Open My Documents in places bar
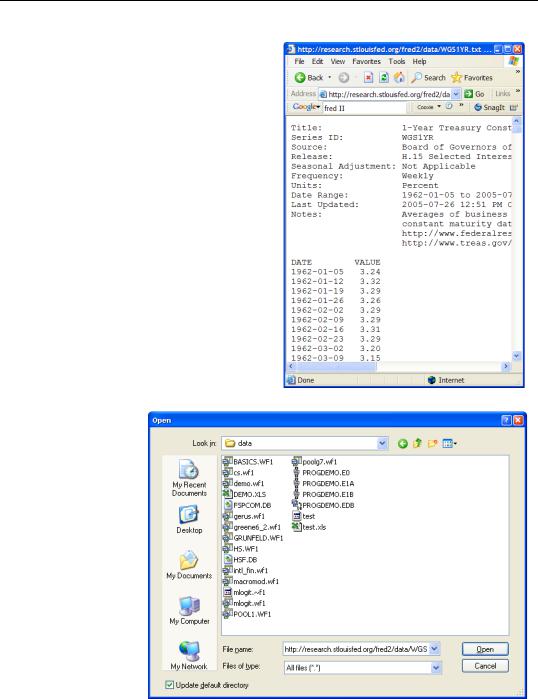This screenshot has width=538, height=699. (189, 565)
